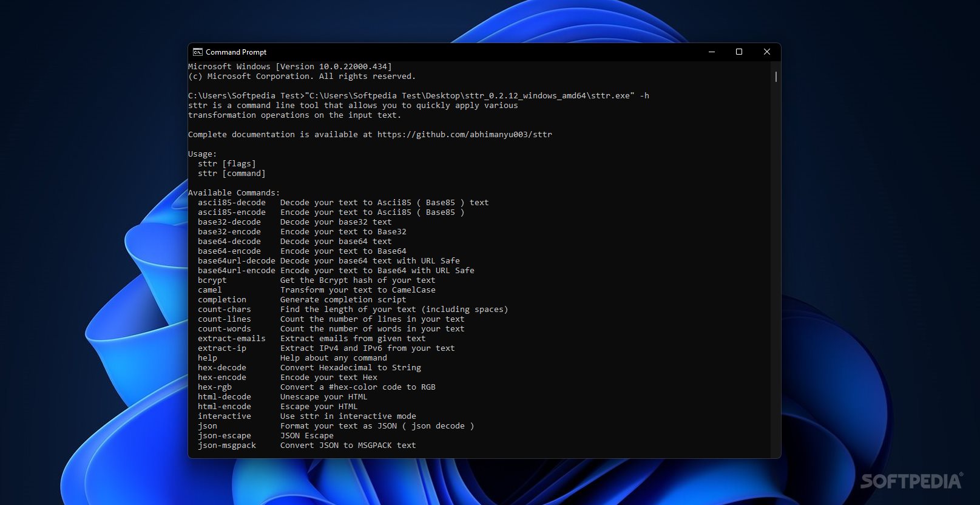Click 'Convert a #hex-color code to RGB'
Image resolution: width=980 pixels, height=505 pixels.
pyautogui.click(x=358, y=387)
